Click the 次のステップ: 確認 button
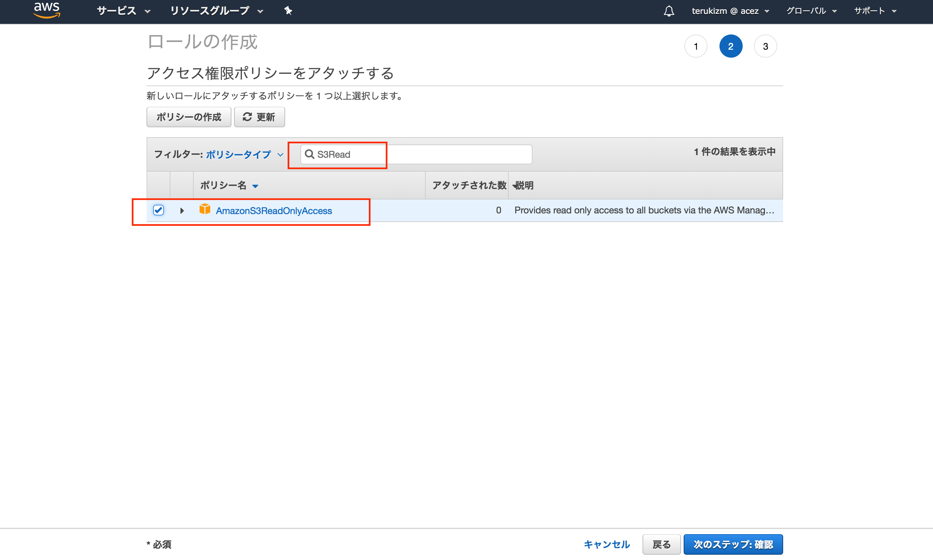Screen dimensions: 933x560 (x=733, y=544)
